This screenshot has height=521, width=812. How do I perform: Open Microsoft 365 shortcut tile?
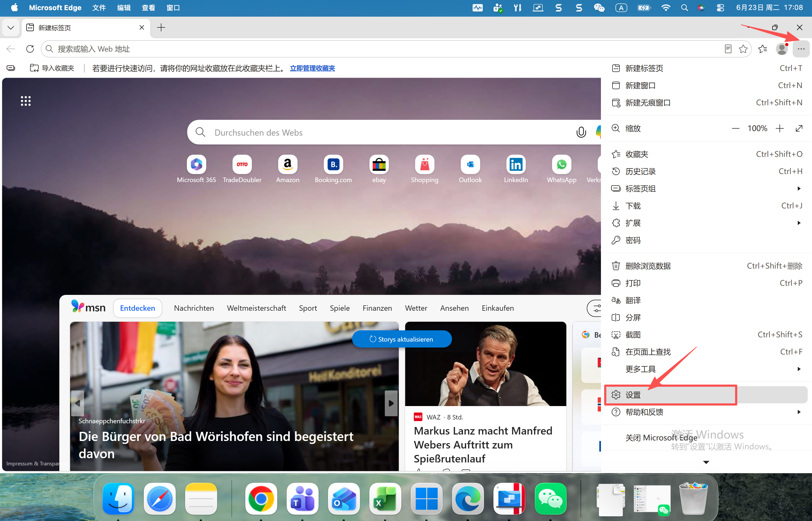click(x=196, y=169)
